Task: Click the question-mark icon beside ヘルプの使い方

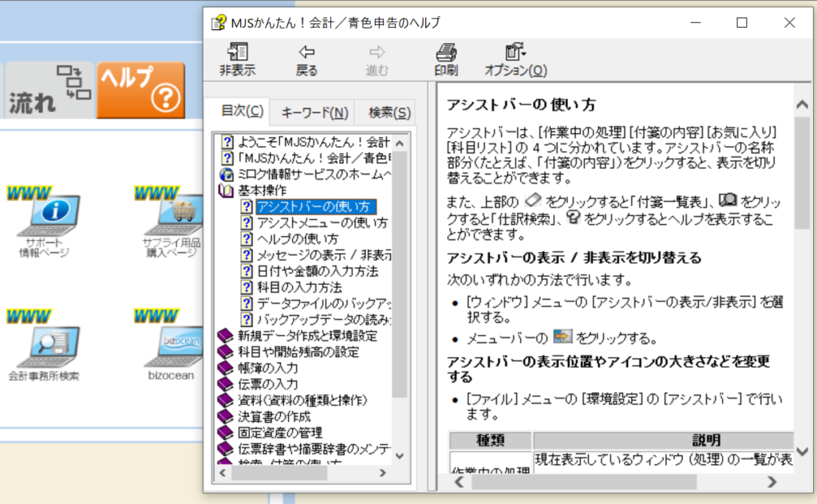Action: pyautogui.click(x=247, y=239)
